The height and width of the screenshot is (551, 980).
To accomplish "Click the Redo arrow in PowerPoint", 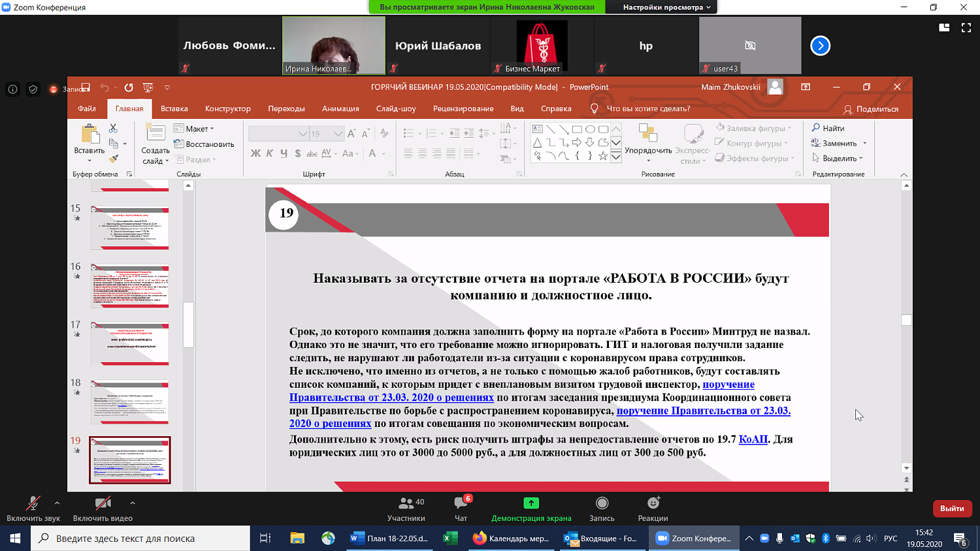I will (x=129, y=87).
